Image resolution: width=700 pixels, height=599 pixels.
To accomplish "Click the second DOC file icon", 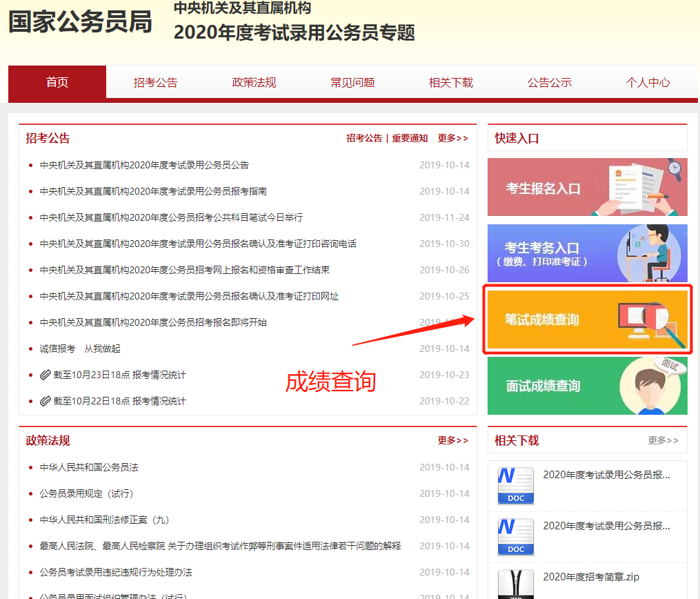I will click(515, 537).
